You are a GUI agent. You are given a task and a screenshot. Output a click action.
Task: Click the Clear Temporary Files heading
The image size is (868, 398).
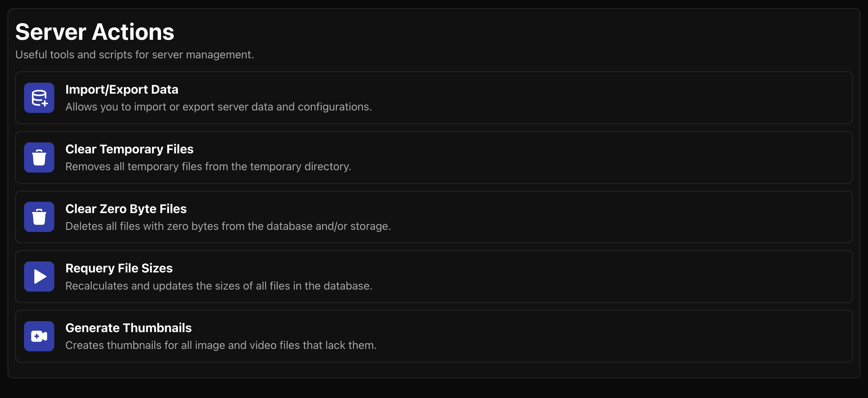tap(129, 149)
